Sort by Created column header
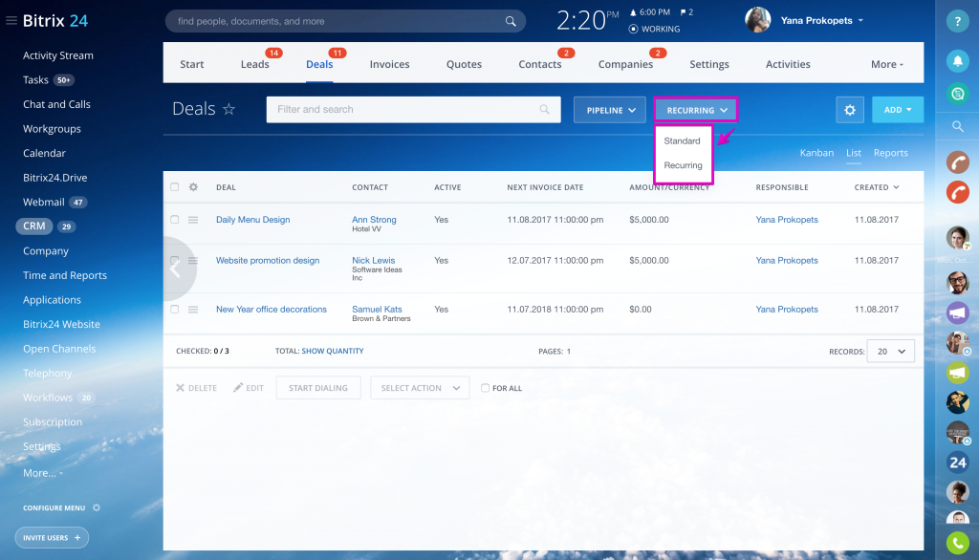This screenshot has height=560, width=979. [877, 187]
